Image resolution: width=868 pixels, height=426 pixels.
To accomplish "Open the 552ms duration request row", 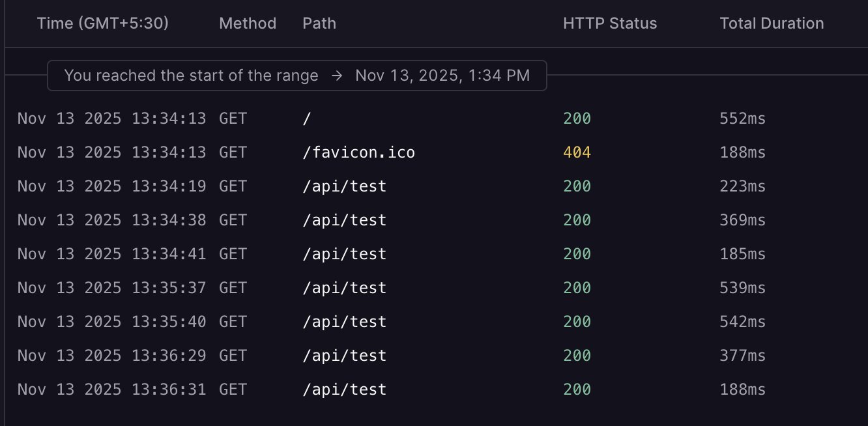I will point(742,119).
